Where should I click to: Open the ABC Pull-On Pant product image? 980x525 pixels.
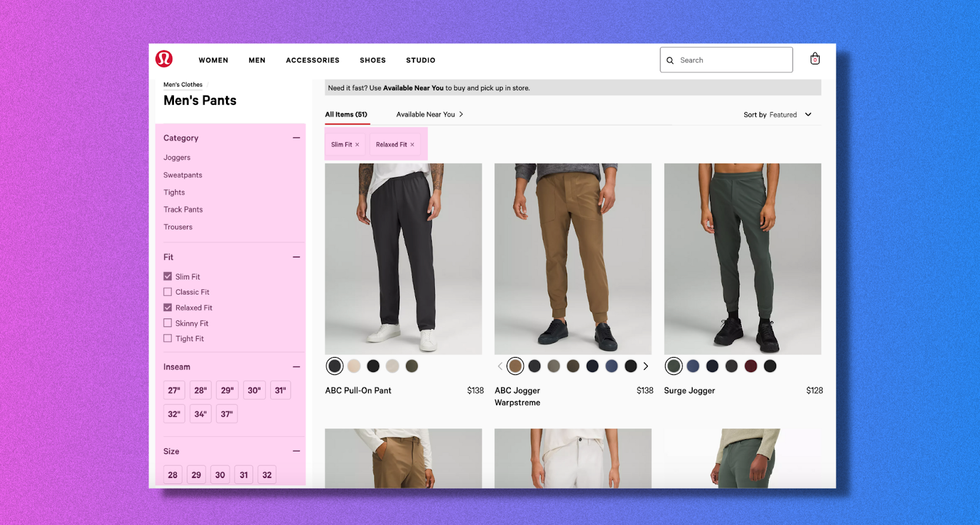point(404,259)
